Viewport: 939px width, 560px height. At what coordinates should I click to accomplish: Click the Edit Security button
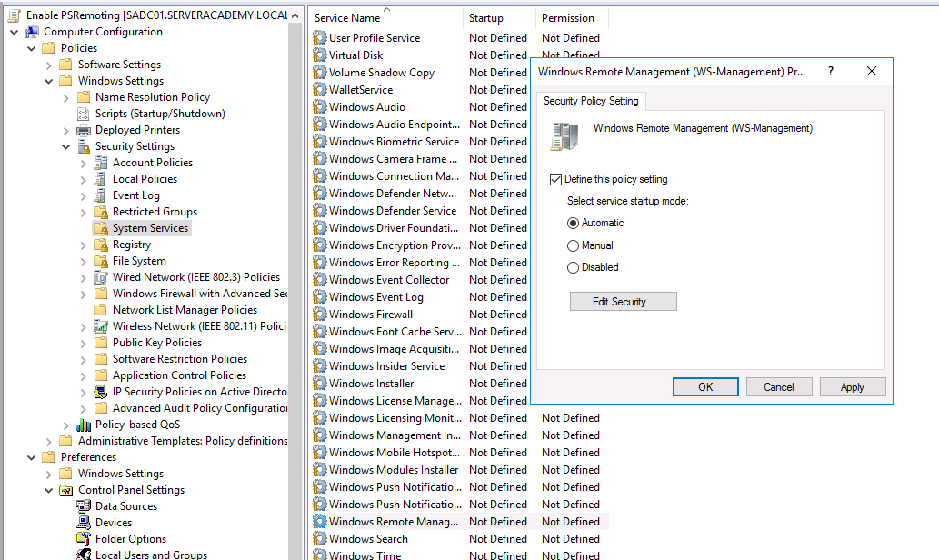pyautogui.click(x=624, y=302)
